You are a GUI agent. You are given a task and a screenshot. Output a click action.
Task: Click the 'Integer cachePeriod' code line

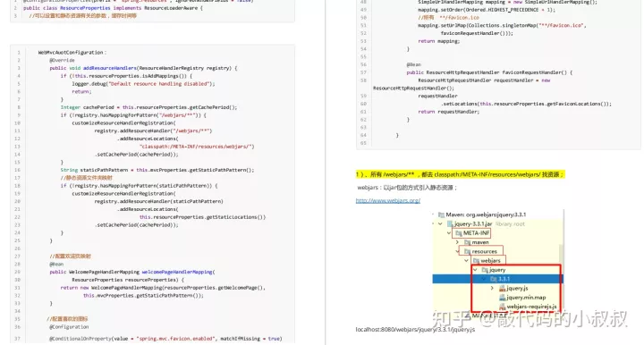[148, 107]
